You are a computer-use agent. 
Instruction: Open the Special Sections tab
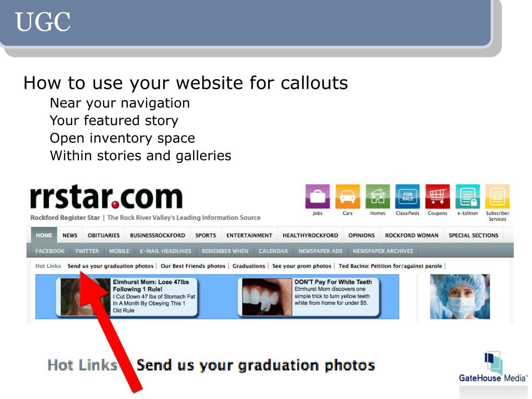[473, 235]
